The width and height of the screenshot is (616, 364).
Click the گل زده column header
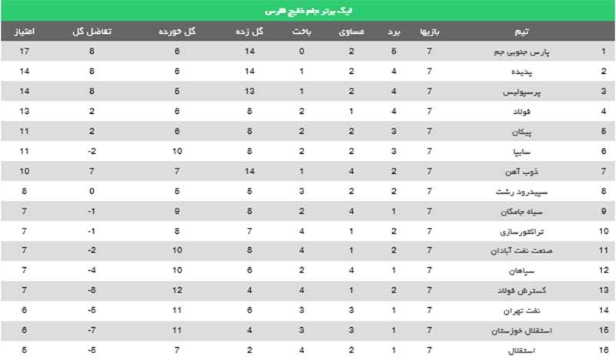coord(249,32)
